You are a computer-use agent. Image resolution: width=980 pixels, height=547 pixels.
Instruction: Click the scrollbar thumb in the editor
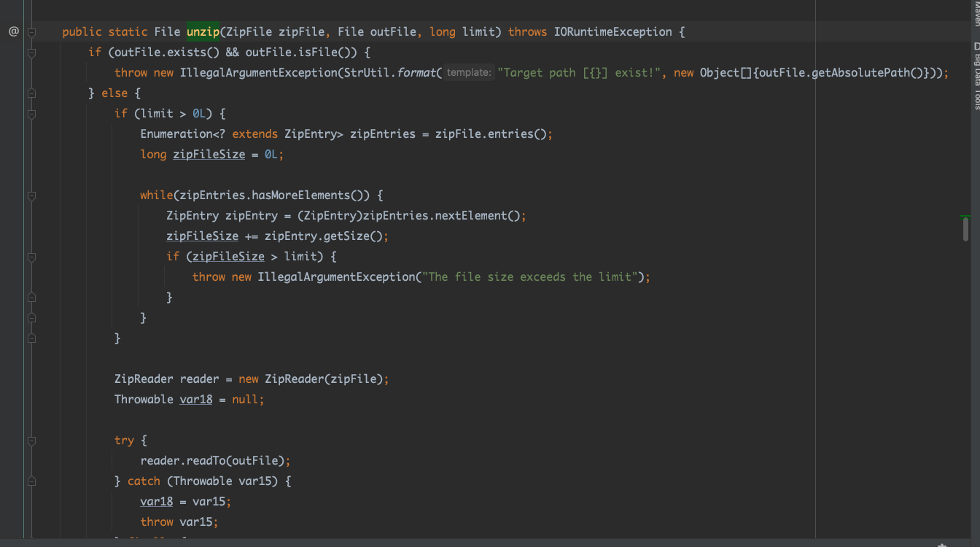click(x=965, y=228)
